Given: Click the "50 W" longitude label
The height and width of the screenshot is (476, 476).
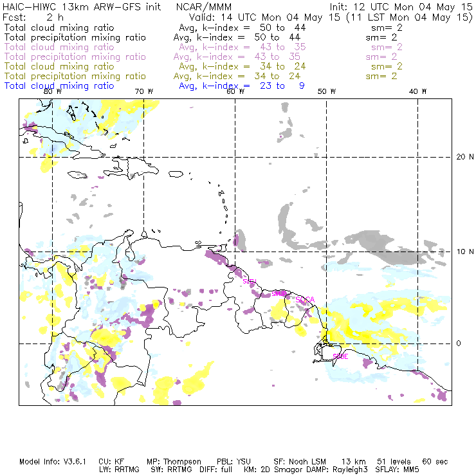Looking at the screenshot, I should point(327,91).
